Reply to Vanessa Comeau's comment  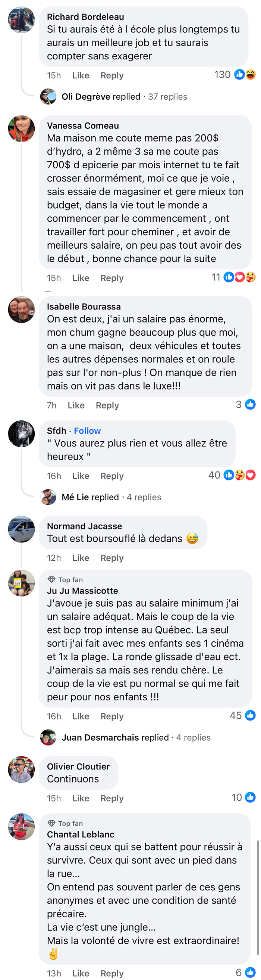pyautogui.click(x=112, y=278)
